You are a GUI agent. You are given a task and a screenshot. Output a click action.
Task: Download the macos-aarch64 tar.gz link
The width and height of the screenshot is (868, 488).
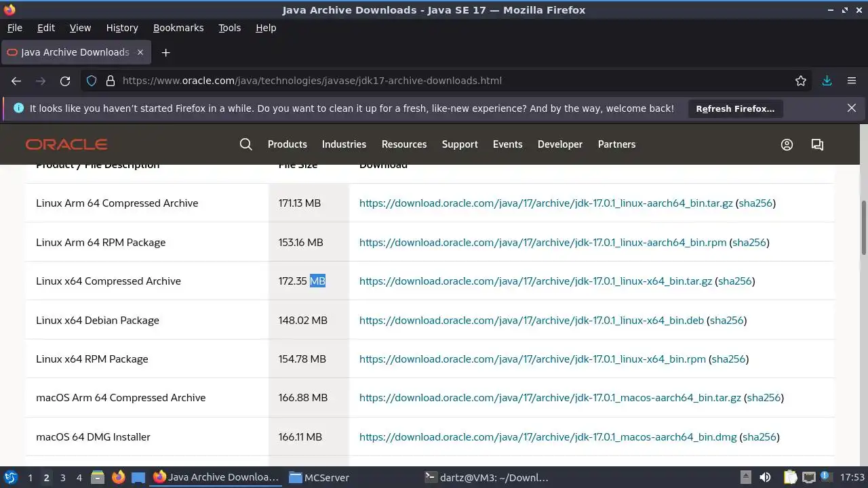550,398
